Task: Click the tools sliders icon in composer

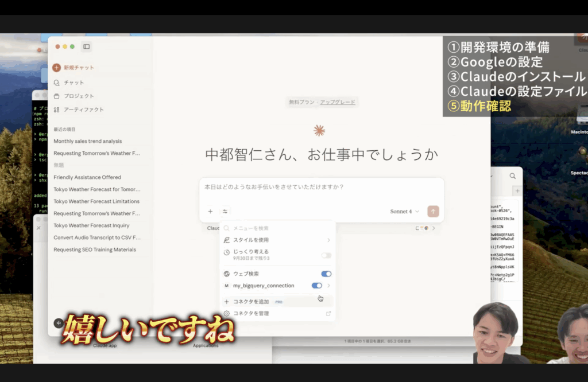Action: [x=226, y=212]
